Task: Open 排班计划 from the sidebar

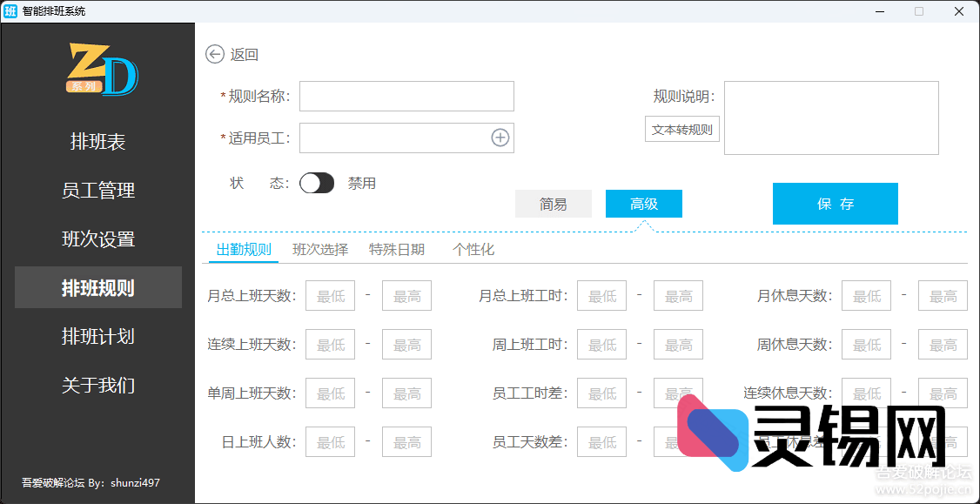Action: pyautogui.click(x=97, y=337)
